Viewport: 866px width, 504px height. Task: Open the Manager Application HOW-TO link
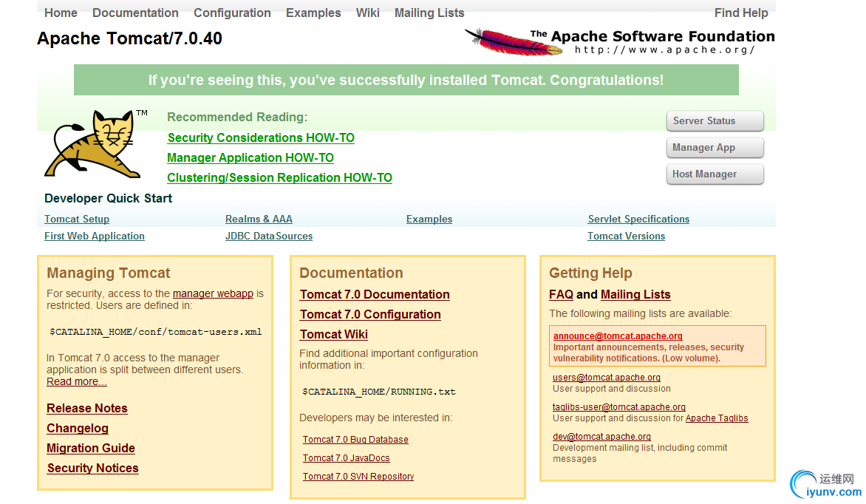coord(250,157)
